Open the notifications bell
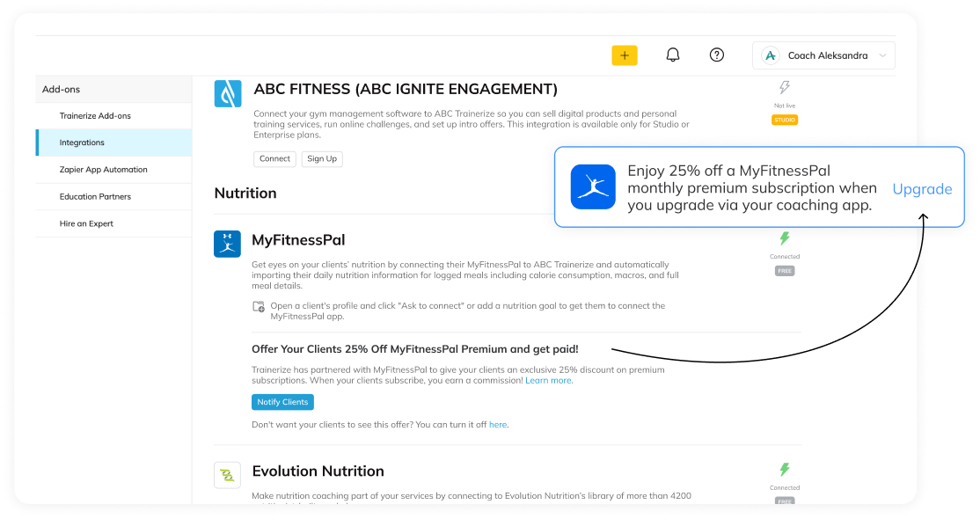This screenshot has width=980, height=519. [673, 55]
